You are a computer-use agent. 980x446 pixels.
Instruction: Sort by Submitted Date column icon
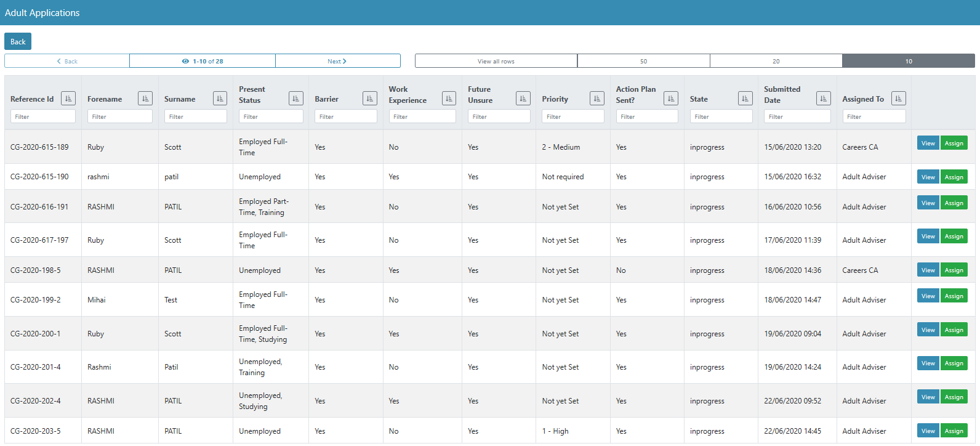tap(824, 98)
